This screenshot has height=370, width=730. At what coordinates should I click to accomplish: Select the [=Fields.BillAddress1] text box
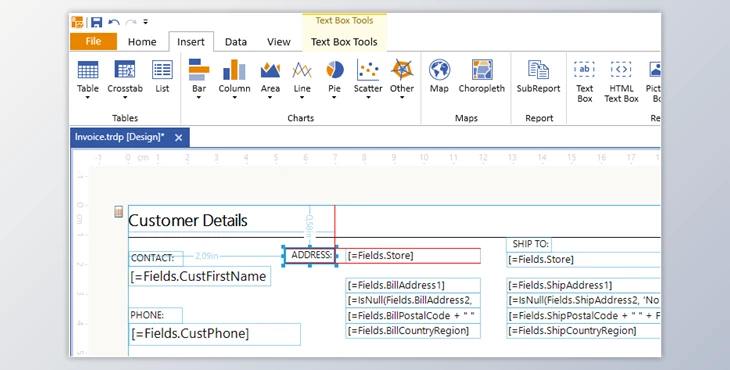(x=413, y=285)
